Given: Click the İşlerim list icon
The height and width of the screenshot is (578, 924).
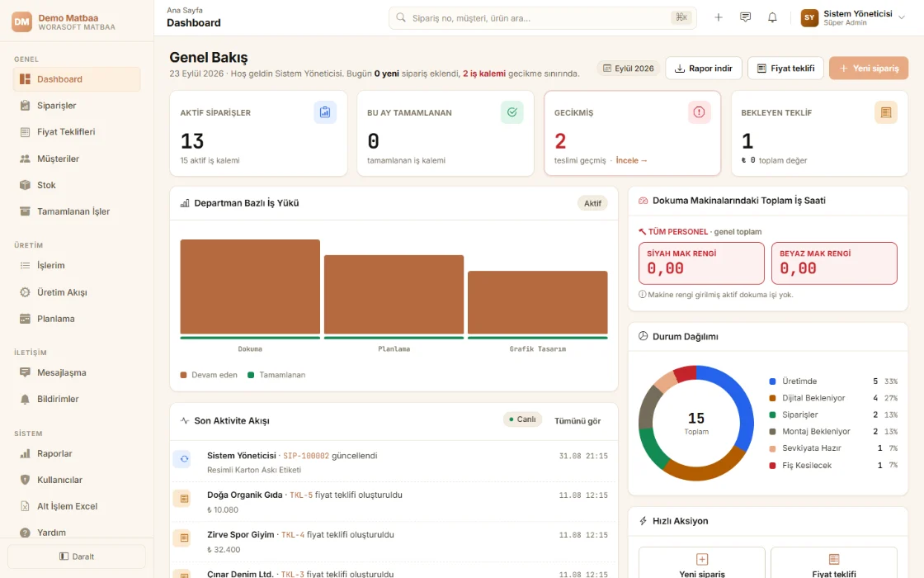Looking at the screenshot, I should pyautogui.click(x=25, y=265).
